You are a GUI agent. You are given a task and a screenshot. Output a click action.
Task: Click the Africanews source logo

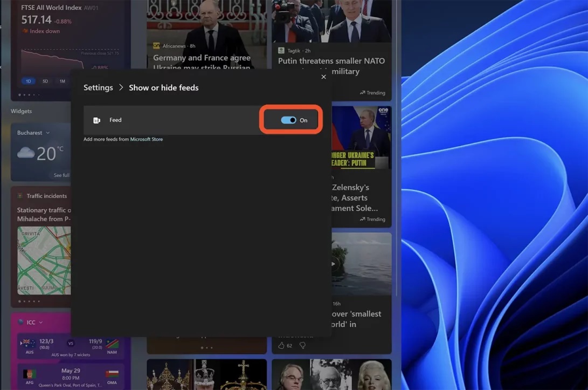tap(157, 46)
